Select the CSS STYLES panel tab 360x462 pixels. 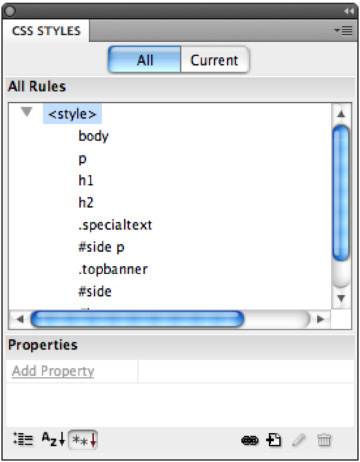pos(46,31)
